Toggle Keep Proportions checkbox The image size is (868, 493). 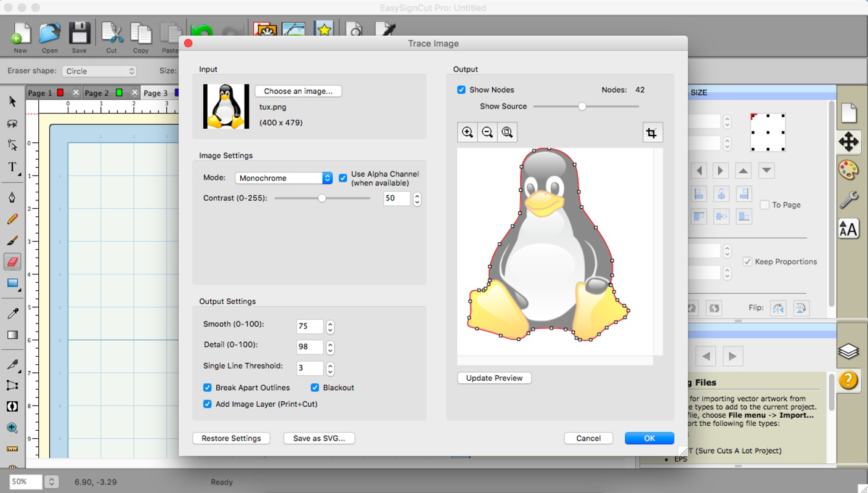[x=747, y=261]
